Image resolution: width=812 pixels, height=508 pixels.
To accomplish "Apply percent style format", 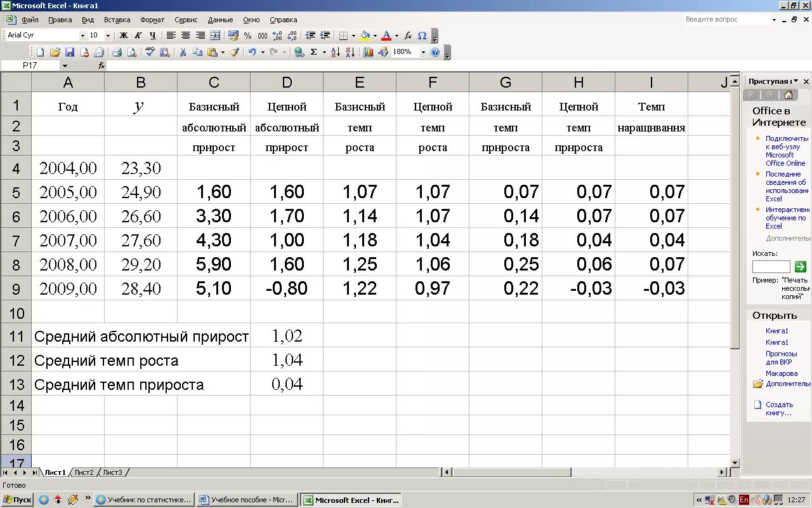I will point(247,36).
